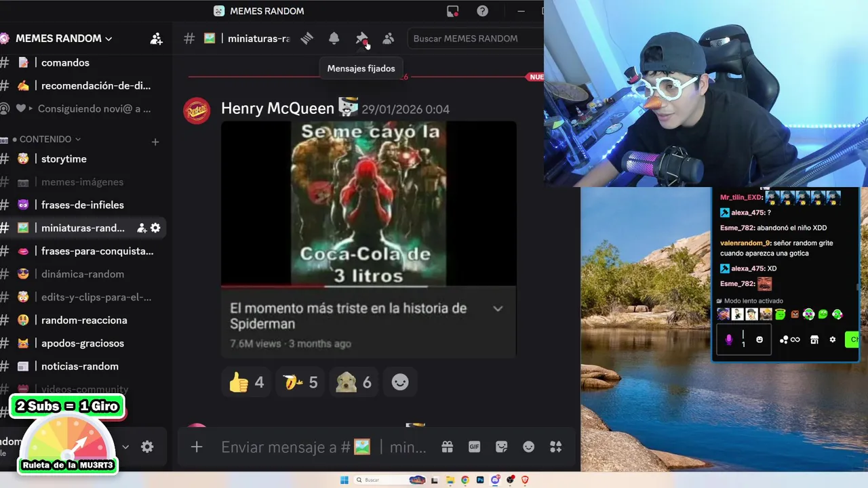Click Mr_tilin_EXD username in chat
This screenshot has height=488, width=868.
pos(741,197)
